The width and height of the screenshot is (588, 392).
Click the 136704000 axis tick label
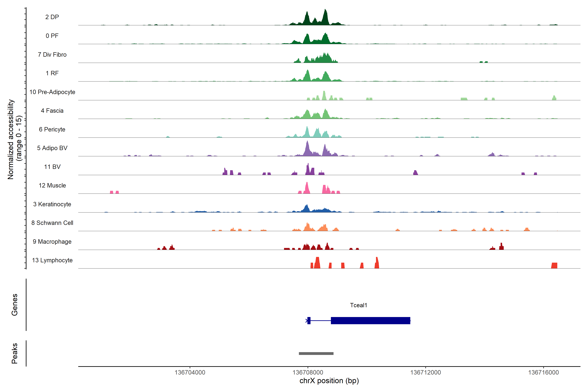click(x=190, y=373)
